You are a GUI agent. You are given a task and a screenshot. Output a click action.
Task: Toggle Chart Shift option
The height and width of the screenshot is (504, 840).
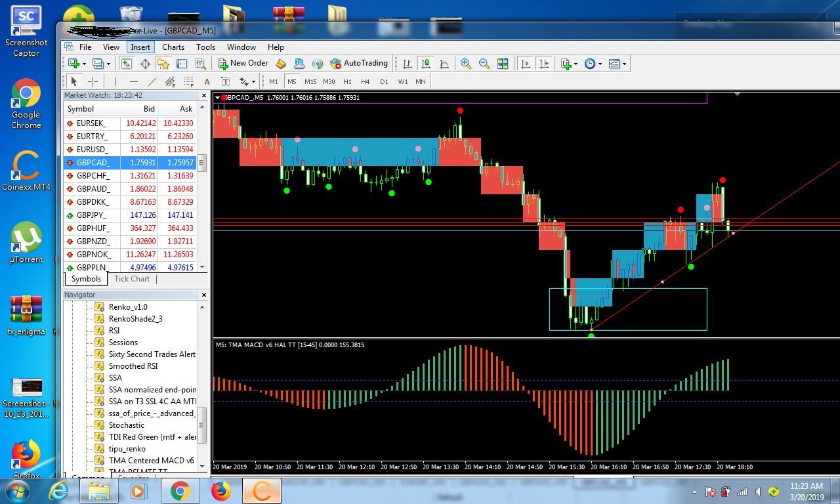coord(543,64)
